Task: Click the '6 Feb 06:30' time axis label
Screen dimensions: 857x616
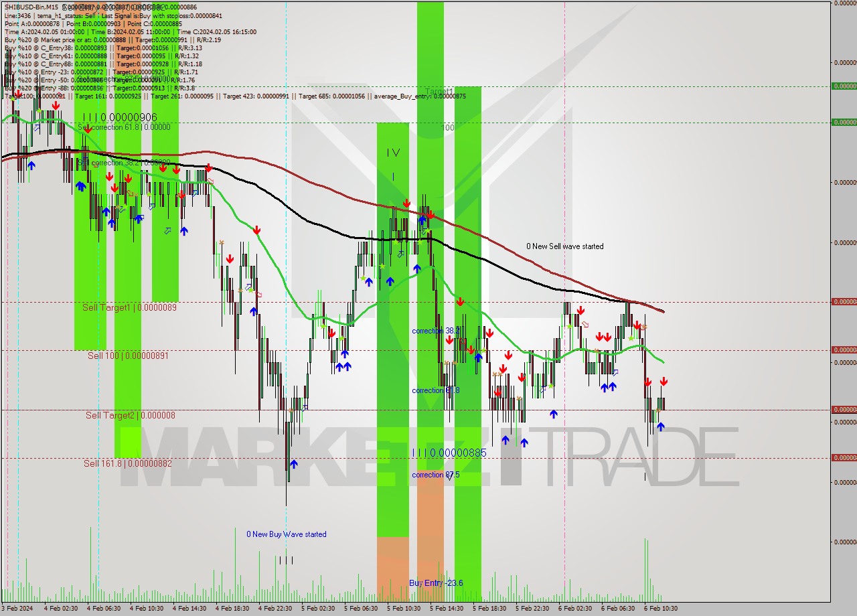Action: pyautogui.click(x=617, y=609)
